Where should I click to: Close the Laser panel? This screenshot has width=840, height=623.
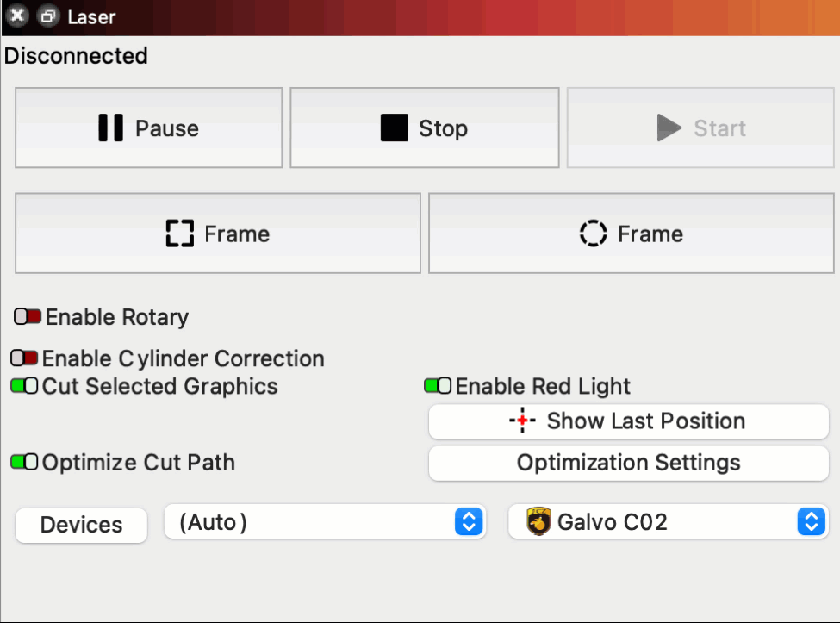17,16
